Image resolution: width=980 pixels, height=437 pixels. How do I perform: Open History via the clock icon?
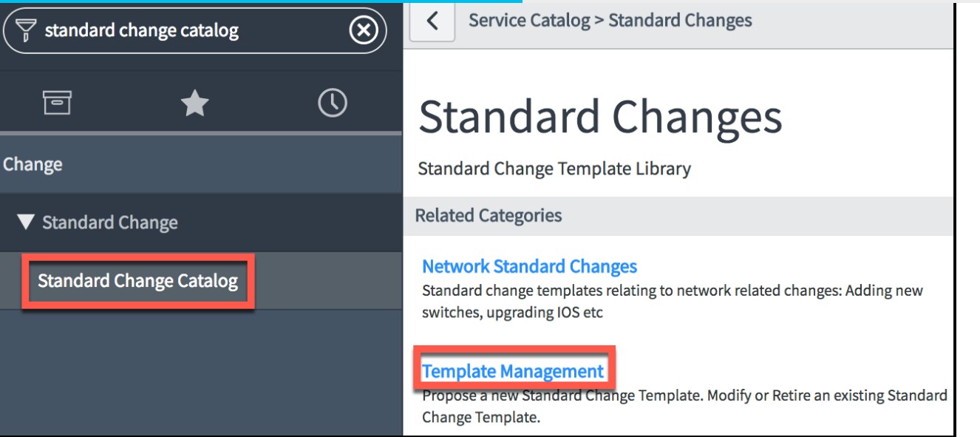[x=332, y=103]
